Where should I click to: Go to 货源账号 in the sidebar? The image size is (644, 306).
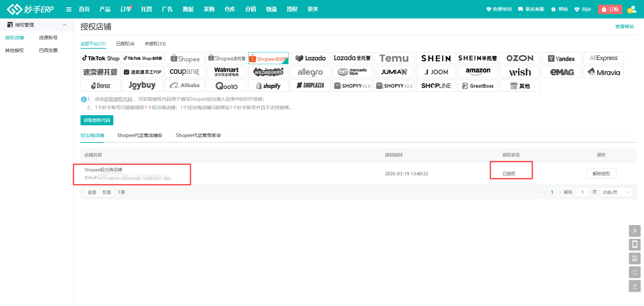(x=48, y=38)
